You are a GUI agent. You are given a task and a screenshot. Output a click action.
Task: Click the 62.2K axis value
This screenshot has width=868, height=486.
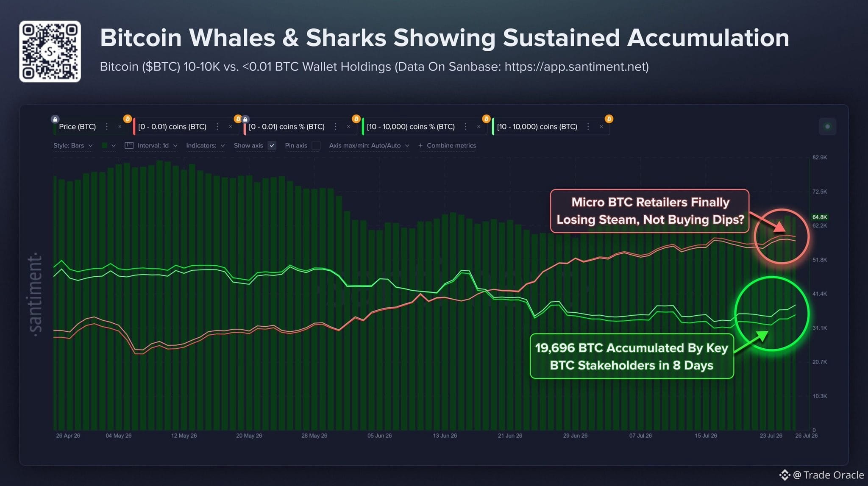tap(820, 225)
